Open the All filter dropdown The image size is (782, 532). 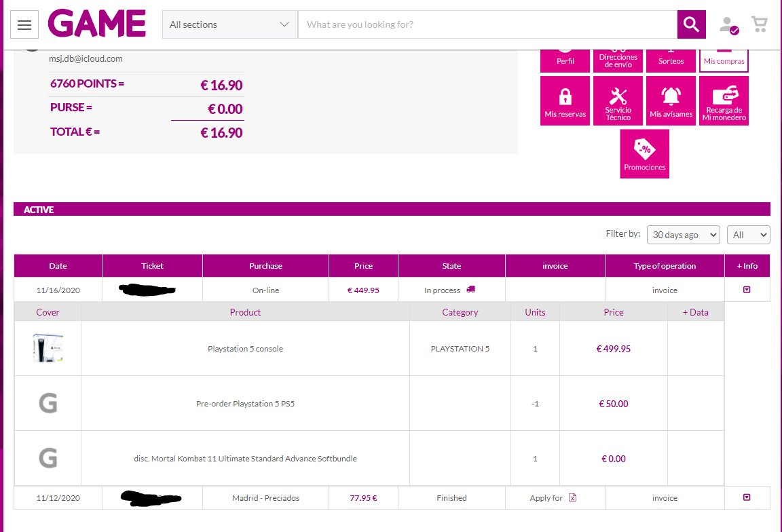tap(748, 235)
